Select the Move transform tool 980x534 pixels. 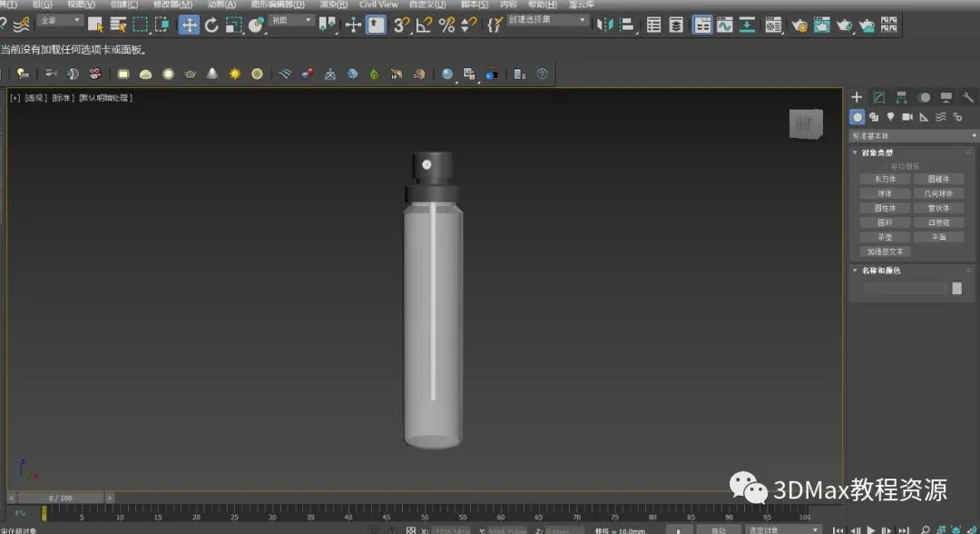coord(189,25)
